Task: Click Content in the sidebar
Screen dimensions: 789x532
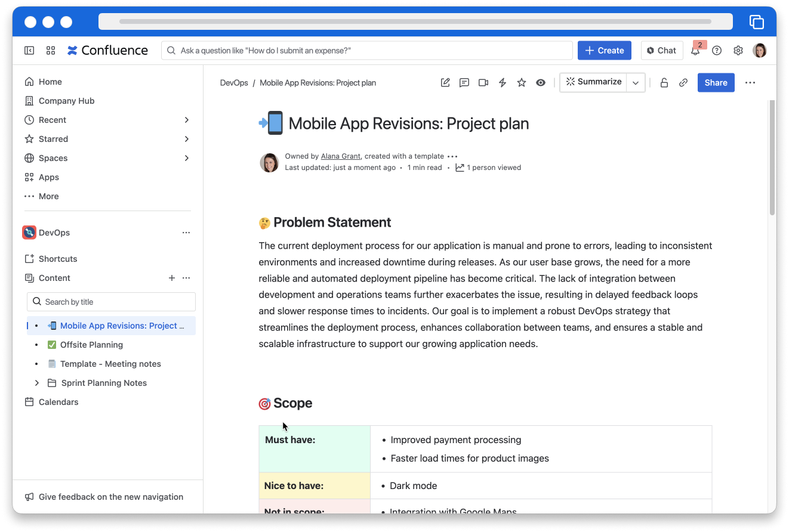Action: [x=54, y=278]
